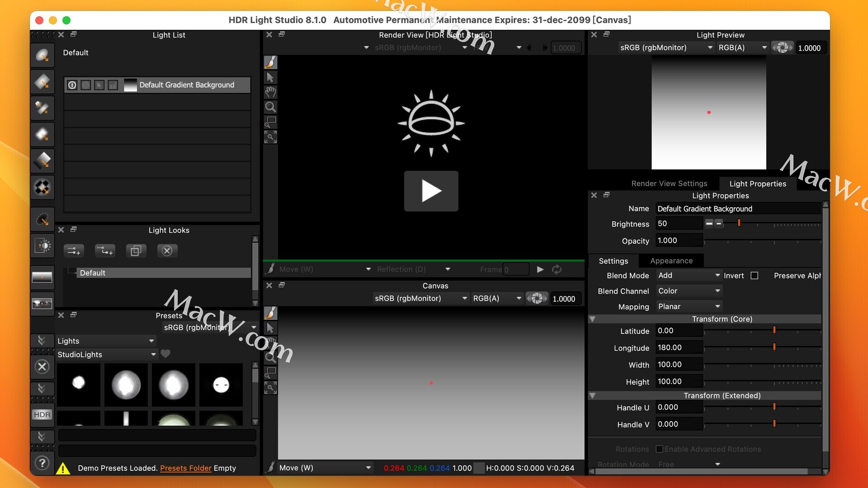Select arrow selection tool in Render View
Image resolution: width=868 pixels, height=488 pixels.
tap(270, 77)
